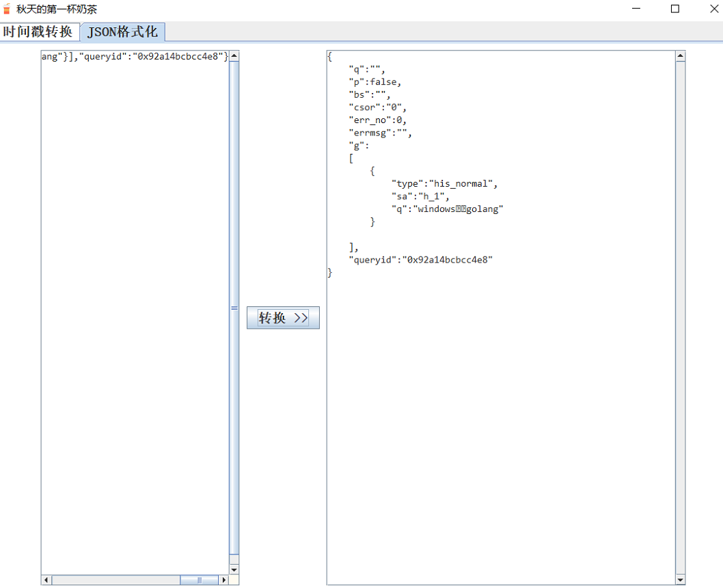
Task: Click the "csor":"0" line in output
Action: click(378, 107)
